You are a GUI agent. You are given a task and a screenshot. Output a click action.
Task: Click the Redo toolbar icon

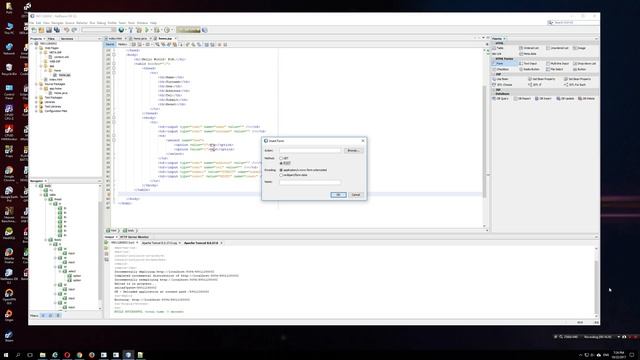[x=74, y=30]
